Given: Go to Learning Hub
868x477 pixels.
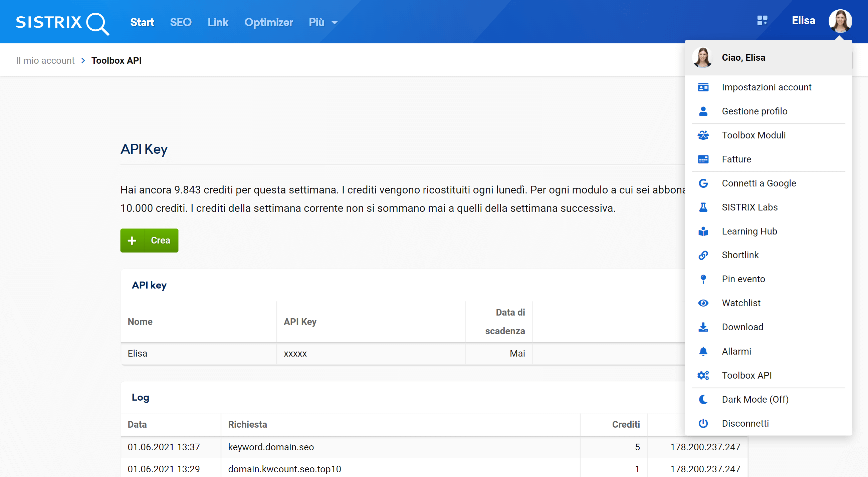Looking at the screenshot, I should [x=768, y=231].
